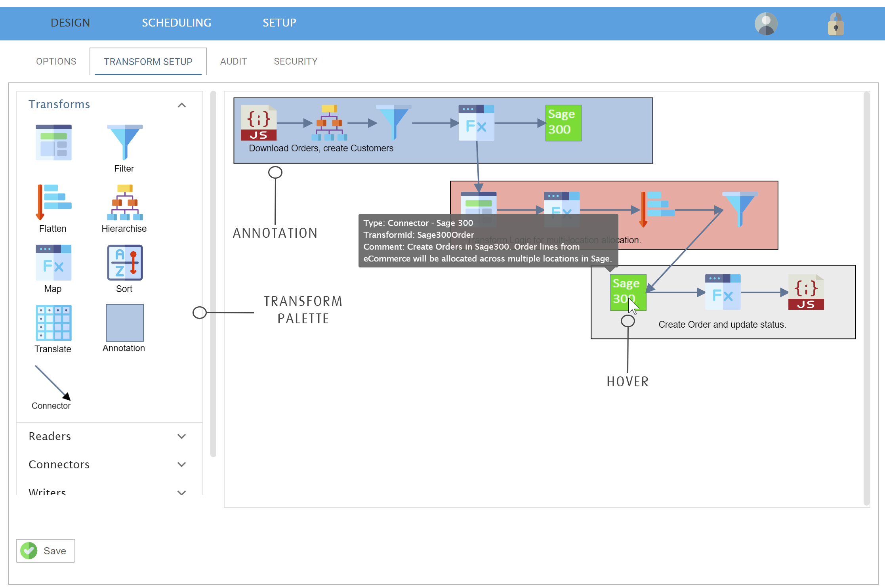Open the user profile avatar
The image size is (885, 588).
click(x=766, y=24)
